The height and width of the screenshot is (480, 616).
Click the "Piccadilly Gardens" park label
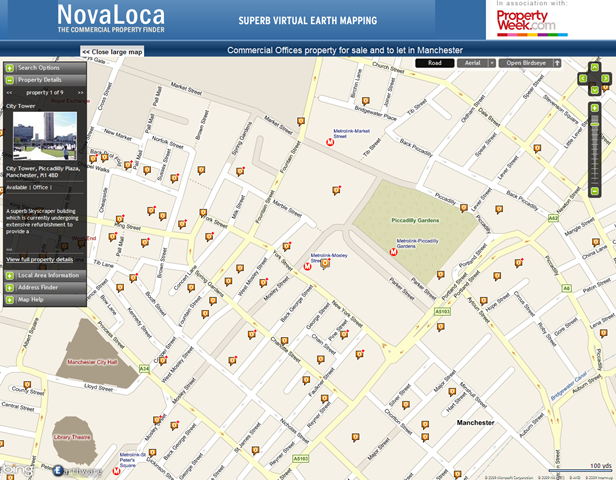coord(415,220)
